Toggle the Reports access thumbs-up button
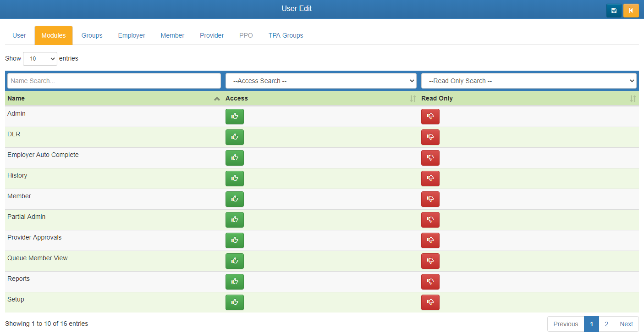Screen dimensions: 644x335 tap(234, 282)
